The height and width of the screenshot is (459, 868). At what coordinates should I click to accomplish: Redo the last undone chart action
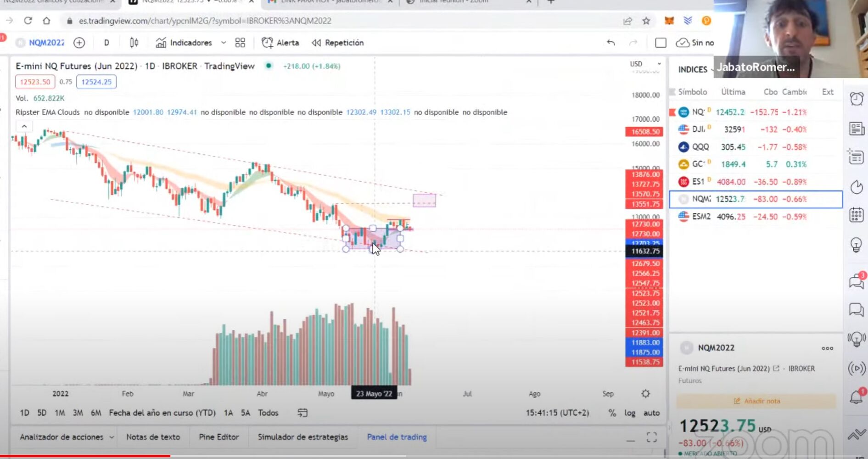[x=633, y=43]
